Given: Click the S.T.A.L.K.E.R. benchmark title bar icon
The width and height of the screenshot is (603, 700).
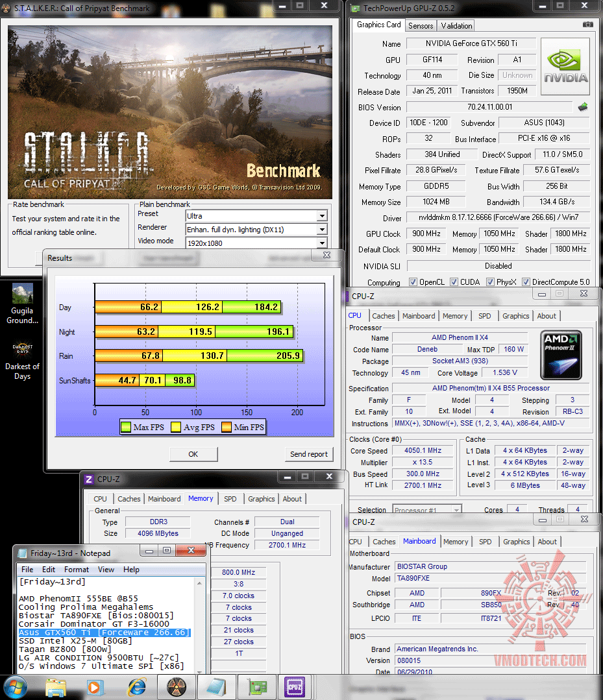Looking at the screenshot, I should [6, 8].
